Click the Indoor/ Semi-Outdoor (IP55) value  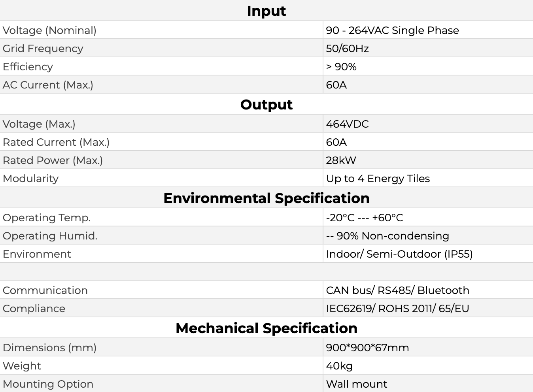tap(399, 254)
